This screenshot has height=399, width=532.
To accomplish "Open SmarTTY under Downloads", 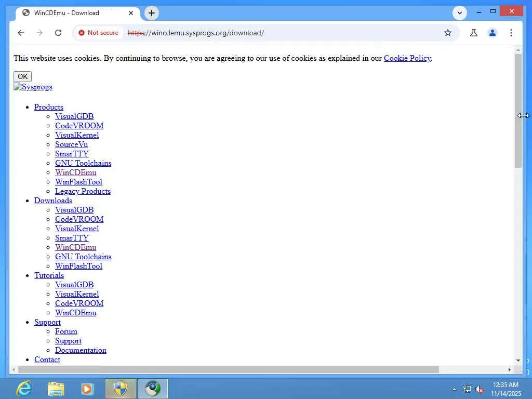I will (x=72, y=238).
